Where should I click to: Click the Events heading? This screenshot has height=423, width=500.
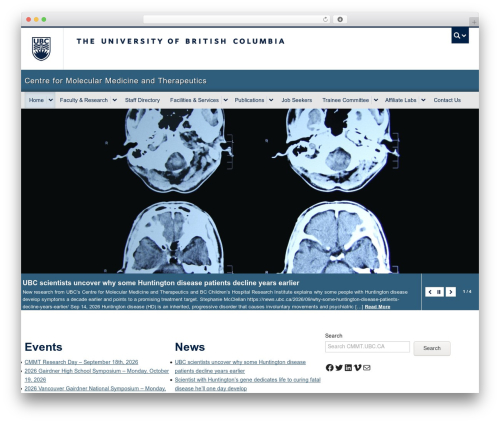(43, 347)
